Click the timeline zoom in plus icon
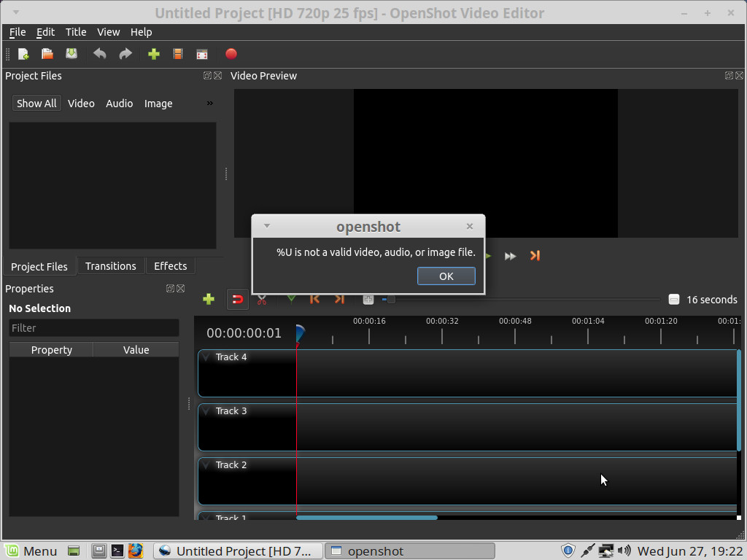The width and height of the screenshot is (747, 560). click(x=368, y=300)
